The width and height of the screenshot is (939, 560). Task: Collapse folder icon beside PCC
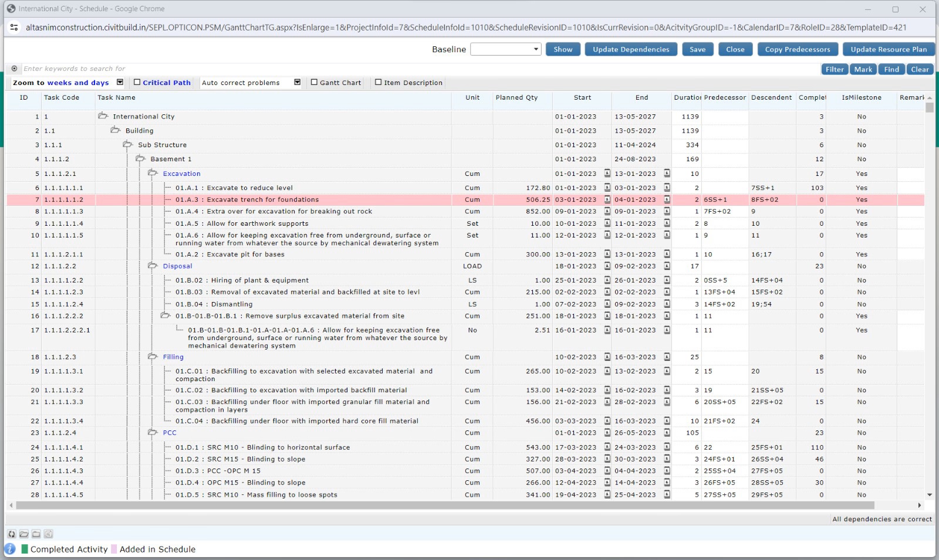pyautogui.click(x=153, y=433)
